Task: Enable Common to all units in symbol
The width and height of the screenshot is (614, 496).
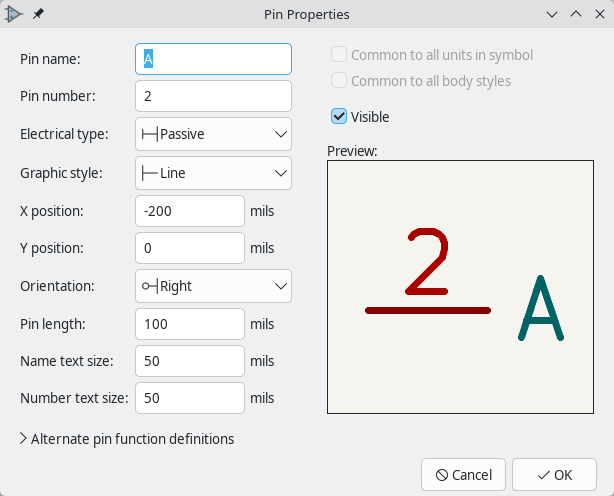Action: pos(340,56)
